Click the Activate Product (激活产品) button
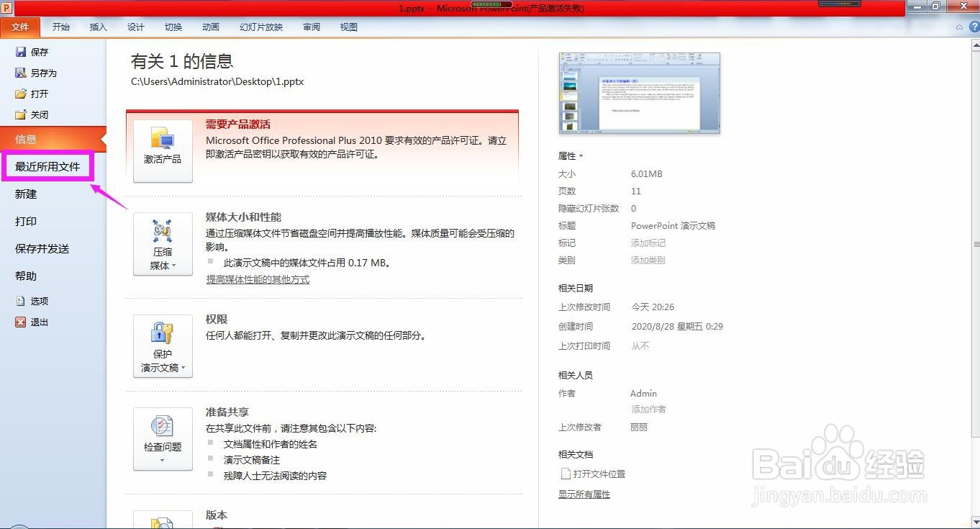 click(163, 151)
